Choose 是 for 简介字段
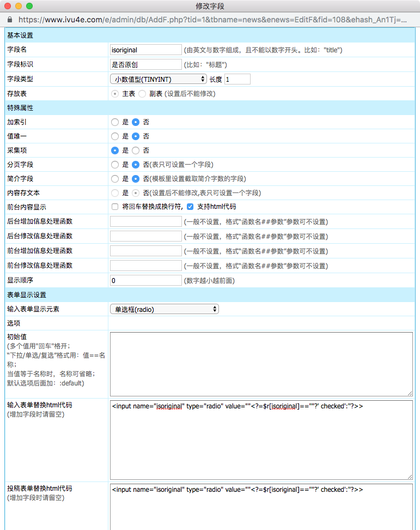420x530 pixels. [115, 179]
